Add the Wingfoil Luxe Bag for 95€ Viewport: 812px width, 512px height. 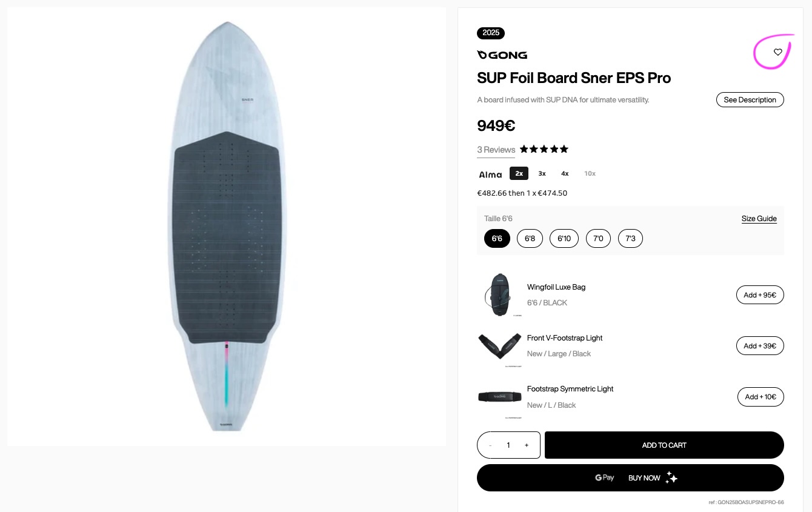[x=760, y=295]
